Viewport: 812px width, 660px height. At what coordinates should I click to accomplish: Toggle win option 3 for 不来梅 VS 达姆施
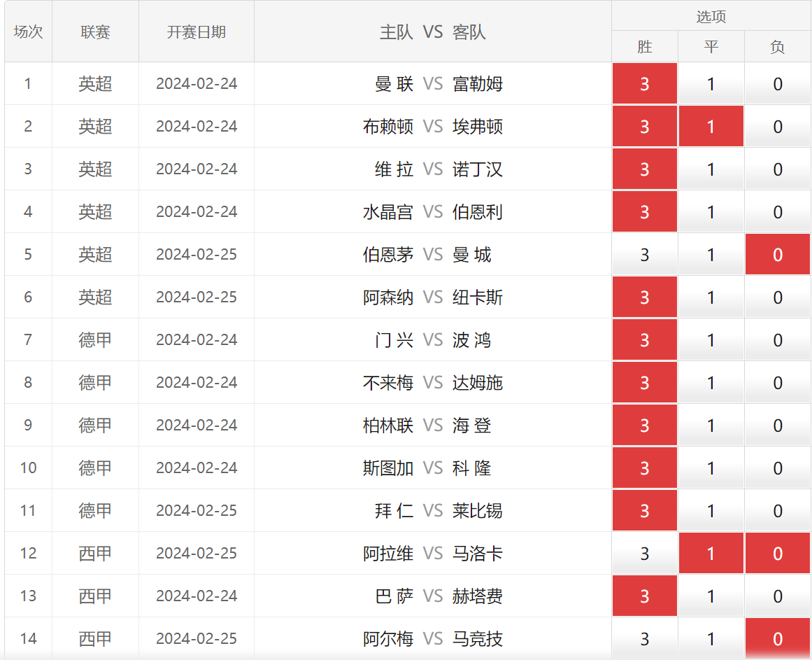pos(645,382)
